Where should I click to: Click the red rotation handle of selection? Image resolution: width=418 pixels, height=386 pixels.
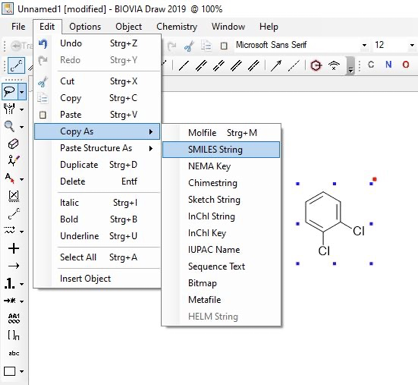click(375, 179)
